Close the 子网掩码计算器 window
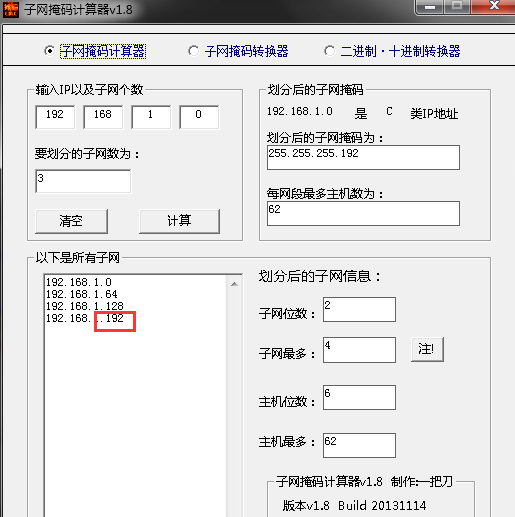 (494, 6)
